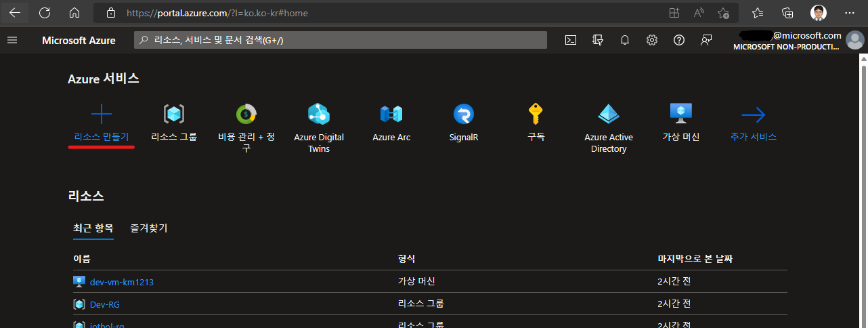Open the browser apps grid icon

click(674, 12)
